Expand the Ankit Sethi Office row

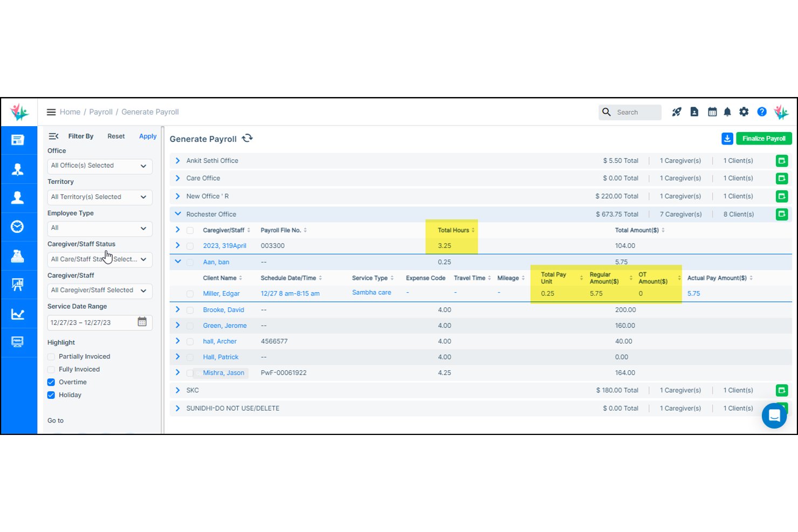(178, 161)
